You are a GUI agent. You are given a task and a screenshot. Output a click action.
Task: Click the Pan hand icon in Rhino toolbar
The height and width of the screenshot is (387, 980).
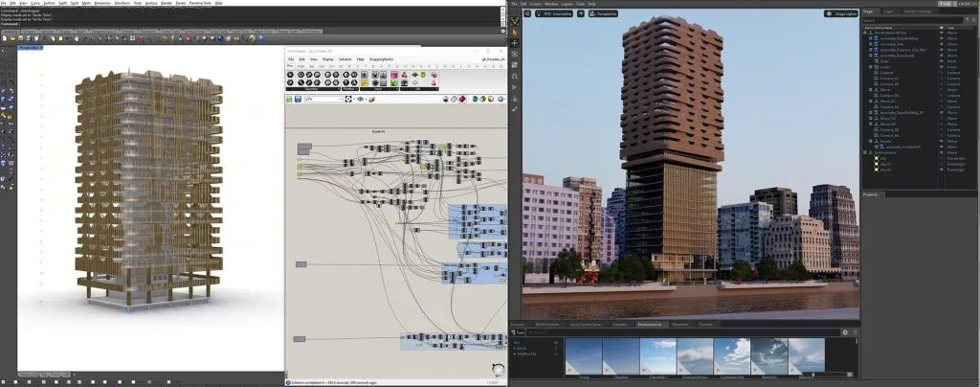[x=77, y=38]
